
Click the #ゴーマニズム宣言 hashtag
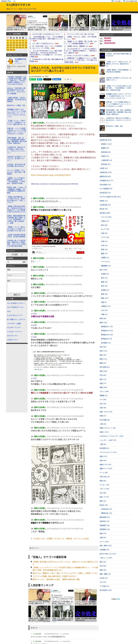point(81,538)
